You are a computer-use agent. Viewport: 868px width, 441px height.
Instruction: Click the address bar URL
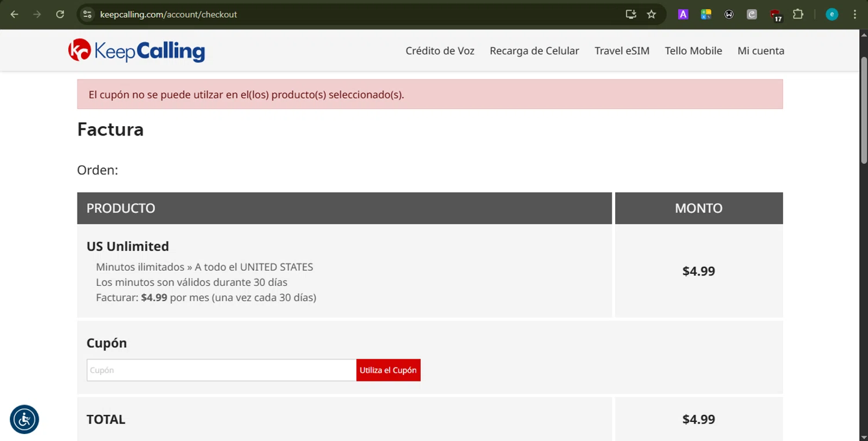pos(168,14)
